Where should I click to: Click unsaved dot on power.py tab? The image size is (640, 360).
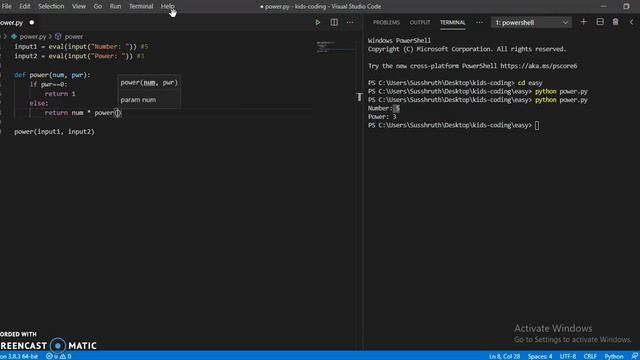31,22
